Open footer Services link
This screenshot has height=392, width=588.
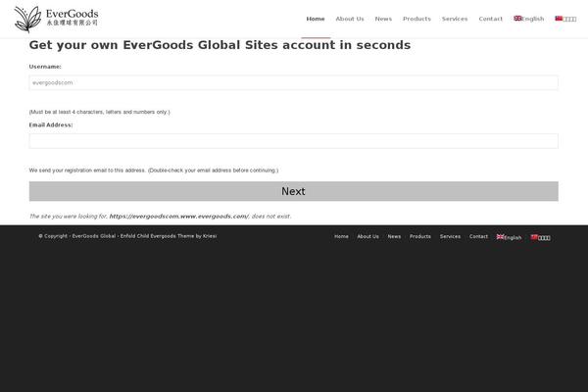(450, 237)
